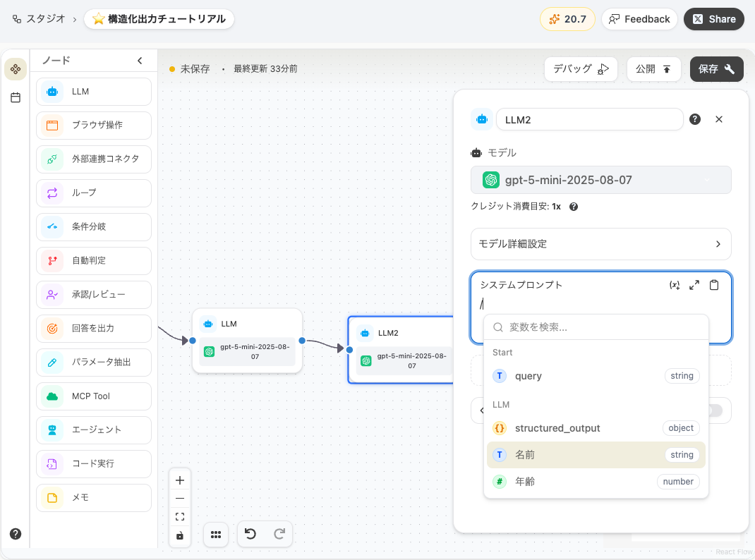Click the undo arrow in canvas toolbar
755x560 pixels.
250,535
